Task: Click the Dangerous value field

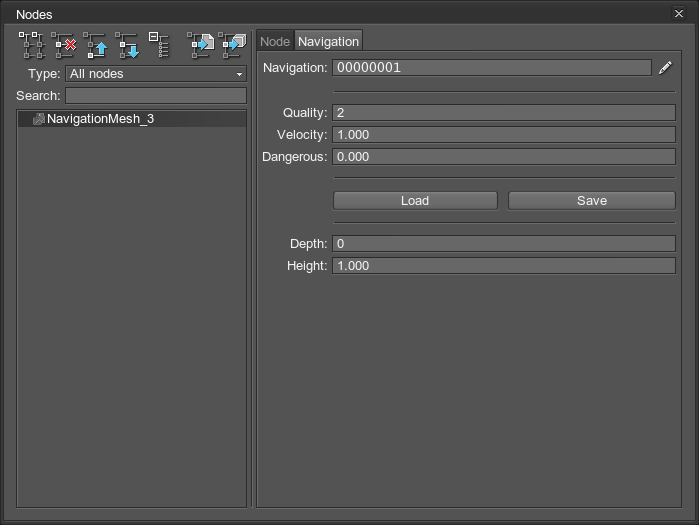Action: pos(503,157)
